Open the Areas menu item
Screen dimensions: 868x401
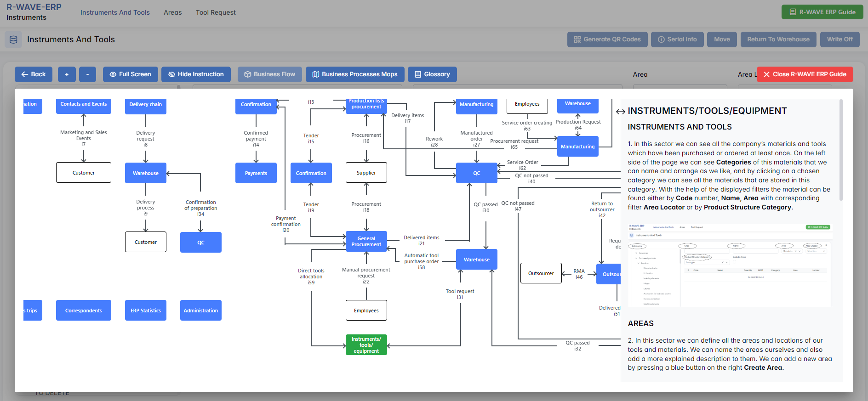click(172, 12)
